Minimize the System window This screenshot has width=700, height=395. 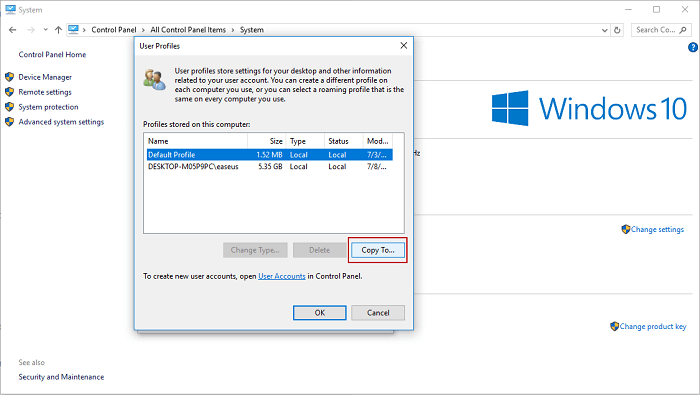[x=629, y=9]
